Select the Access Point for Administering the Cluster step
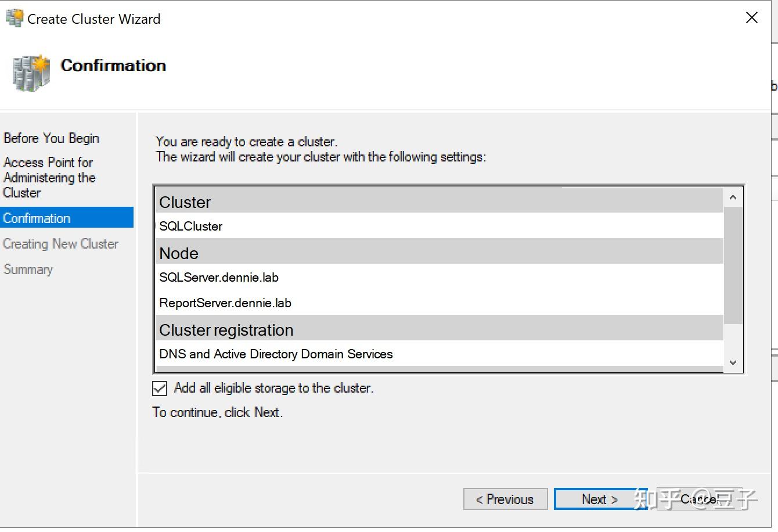The width and height of the screenshot is (778, 532). [x=49, y=178]
